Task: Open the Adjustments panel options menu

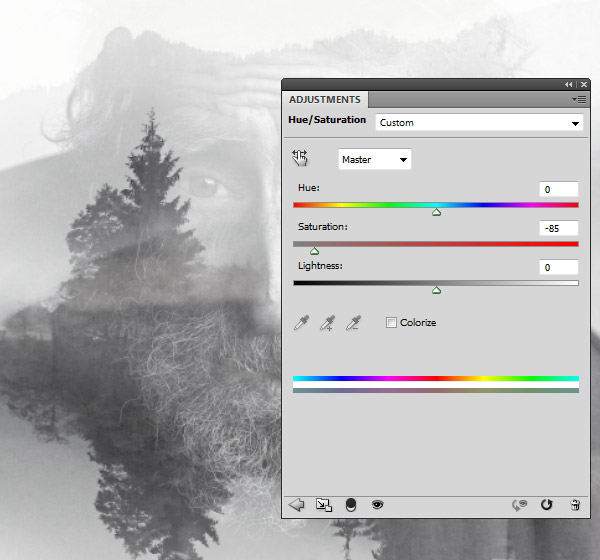Action: [x=578, y=100]
